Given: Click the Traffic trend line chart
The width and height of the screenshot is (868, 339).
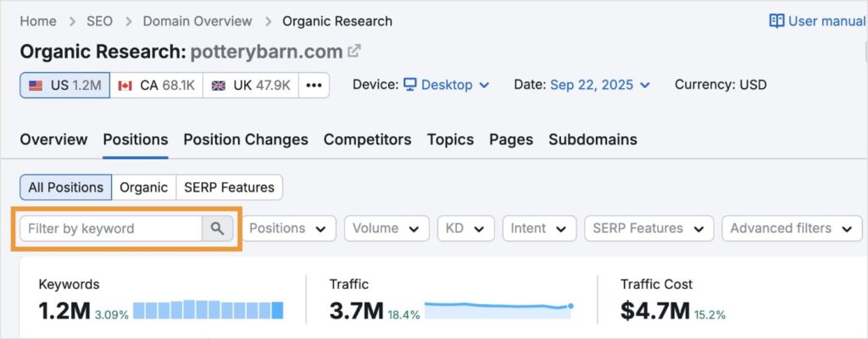Looking at the screenshot, I should tap(498, 309).
